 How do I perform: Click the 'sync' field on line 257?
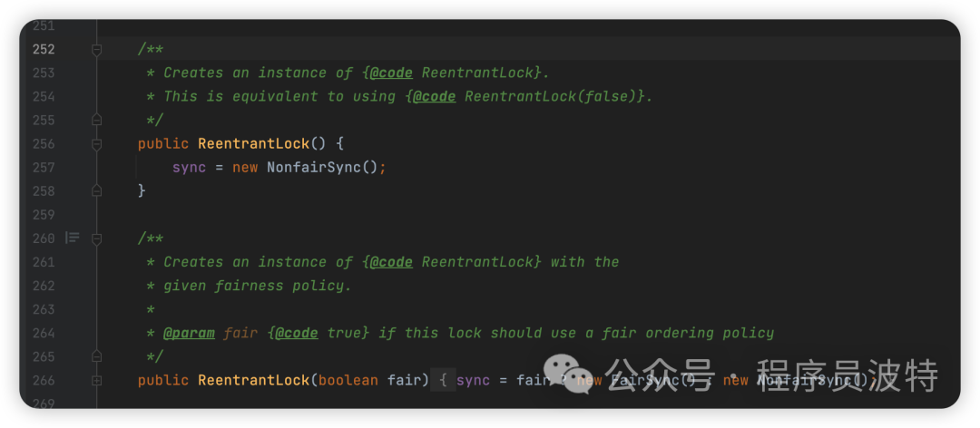pyautogui.click(x=189, y=168)
